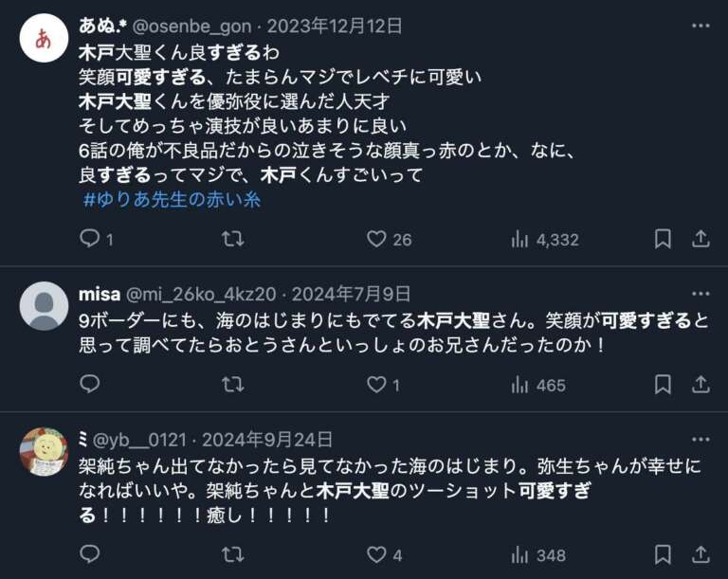The height and width of the screenshot is (579, 728).
Task: Bookmark the あぬ.* tweet
Action: pos(663,240)
